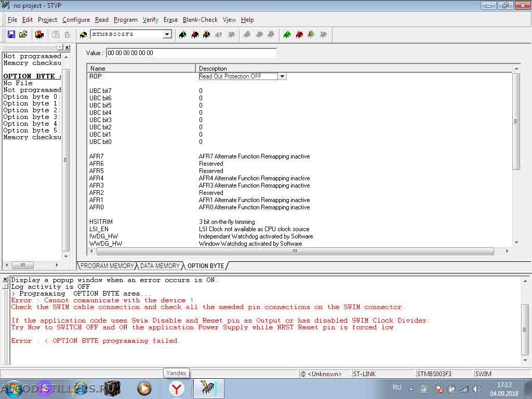
Task: Switch to the DATA MEMORY tab
Action: pyautogui.click(x=160, y=265)
